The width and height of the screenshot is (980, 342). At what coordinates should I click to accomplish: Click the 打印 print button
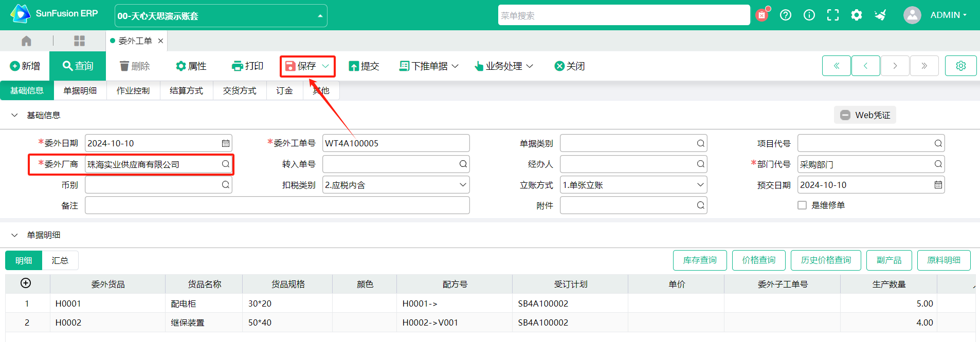248,66
